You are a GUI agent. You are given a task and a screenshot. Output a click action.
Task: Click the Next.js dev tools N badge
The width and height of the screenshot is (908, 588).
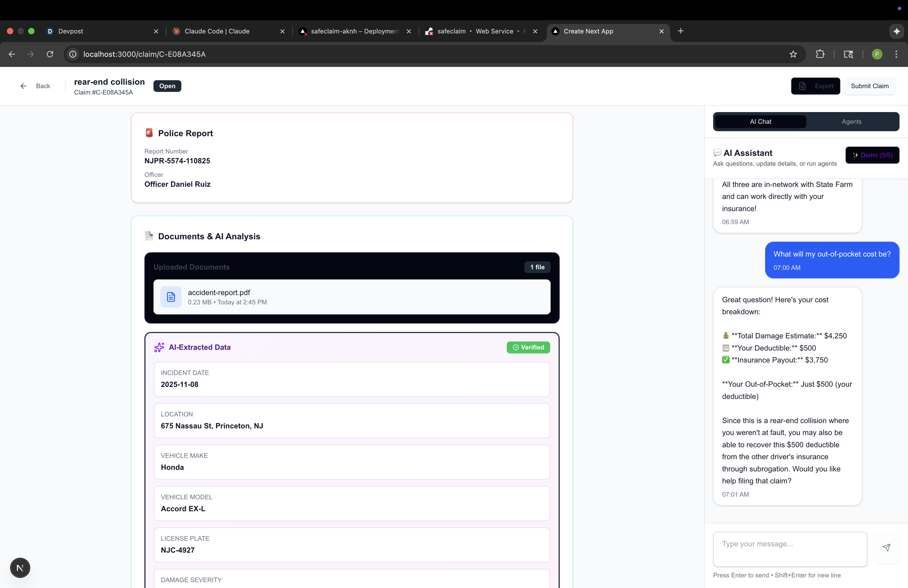point(20,568)
